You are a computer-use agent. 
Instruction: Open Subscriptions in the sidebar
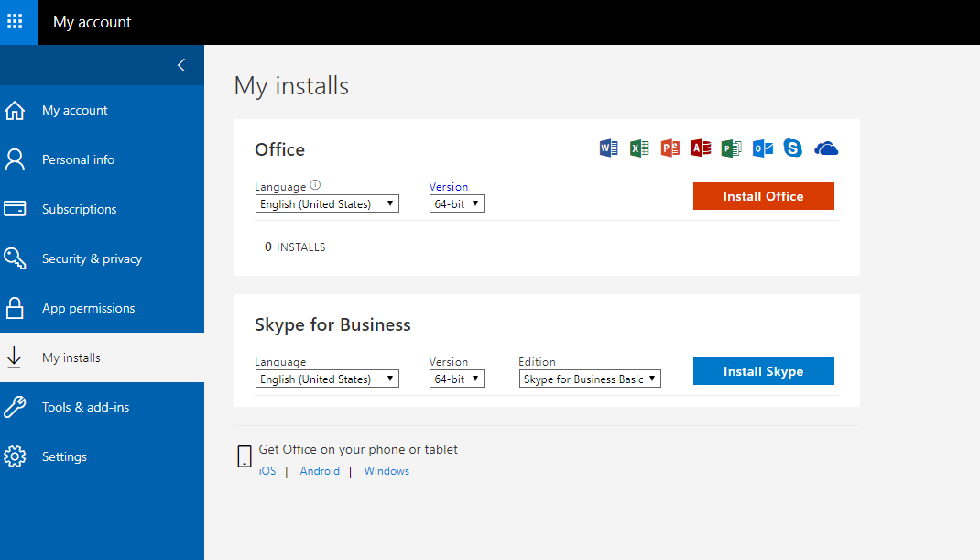point(102,209)
